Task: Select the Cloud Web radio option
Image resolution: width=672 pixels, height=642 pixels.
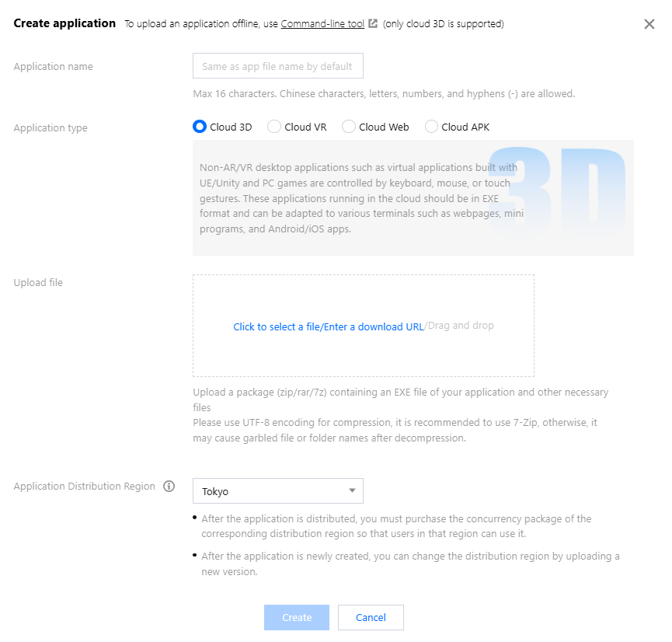Action: click(x=349, y=127)
